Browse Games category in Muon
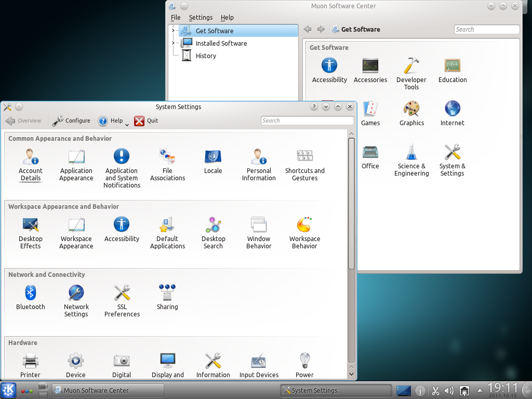532x399 pixels. pos(370,113)
